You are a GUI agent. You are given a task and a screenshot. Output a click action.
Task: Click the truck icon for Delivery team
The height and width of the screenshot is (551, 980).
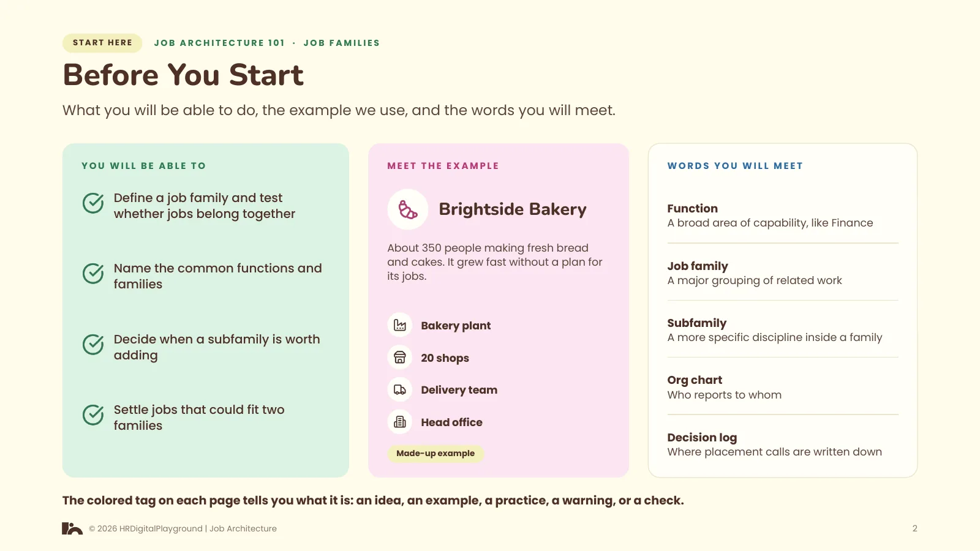pyautogui.click(x=400, y=390)
